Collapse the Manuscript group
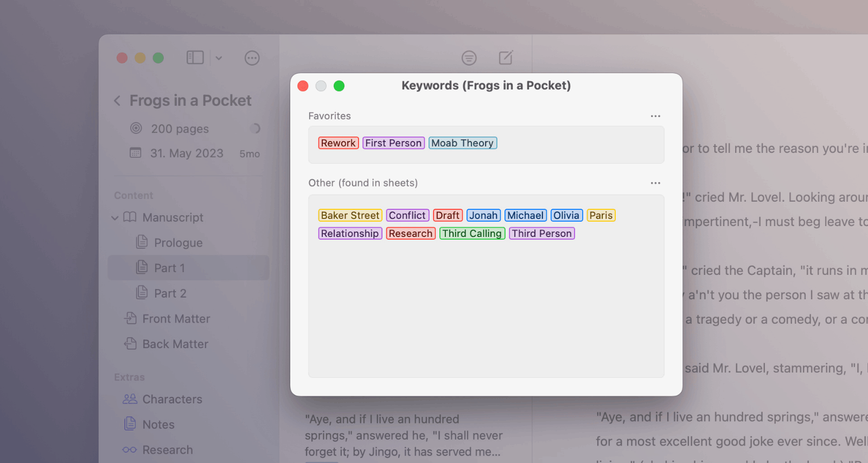868x463 pixels. tap(115, 218)
